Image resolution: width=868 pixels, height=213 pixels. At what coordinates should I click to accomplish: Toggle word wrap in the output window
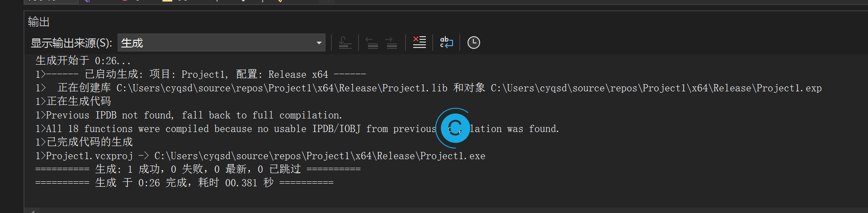(446, 43)
